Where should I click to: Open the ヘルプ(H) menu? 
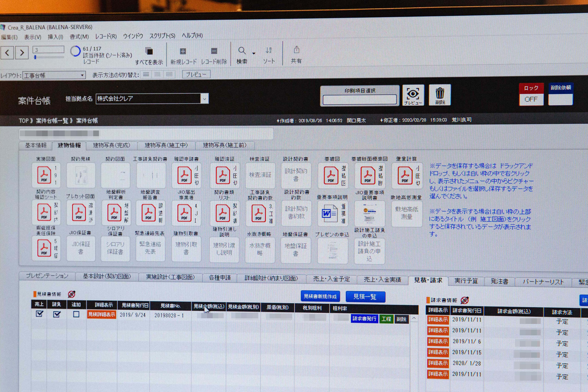(x=192, y=35)
